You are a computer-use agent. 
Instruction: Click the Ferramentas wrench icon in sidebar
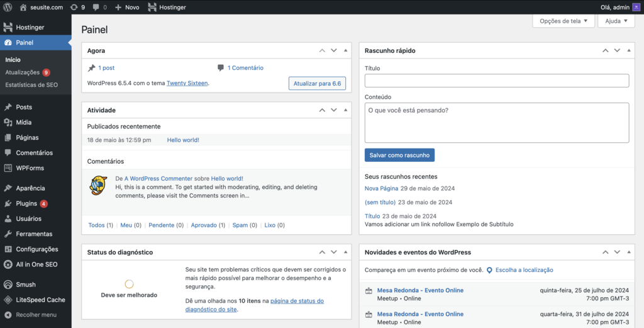pyautogui.click(x=8, y=234)
